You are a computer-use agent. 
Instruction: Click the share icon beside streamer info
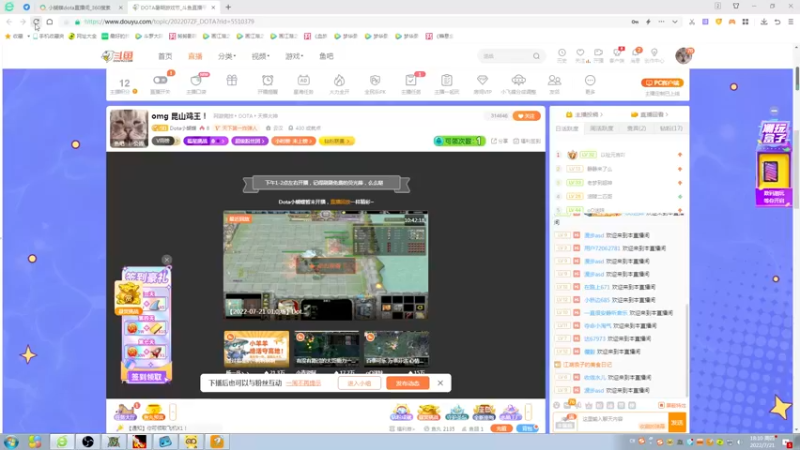tap(499, 141)
